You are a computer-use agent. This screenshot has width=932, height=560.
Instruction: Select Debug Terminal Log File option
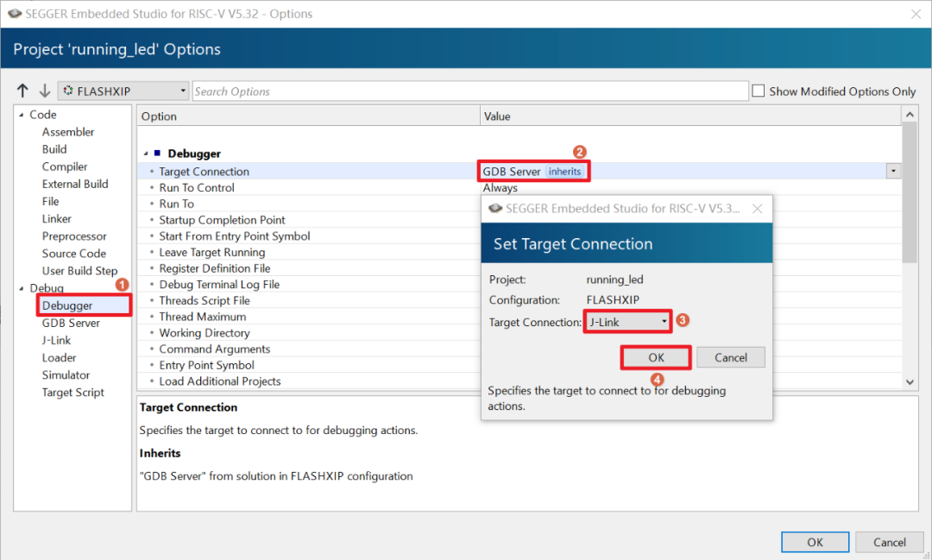point(219,284)
